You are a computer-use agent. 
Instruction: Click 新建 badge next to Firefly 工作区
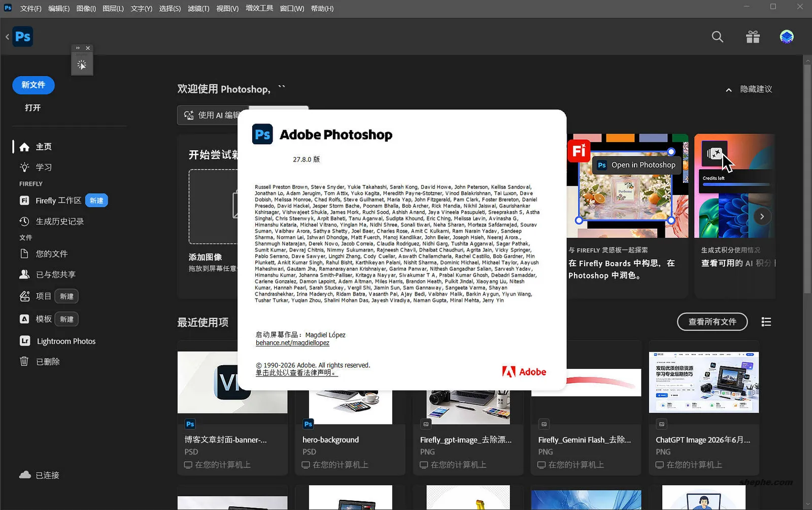tap(96, 201)
